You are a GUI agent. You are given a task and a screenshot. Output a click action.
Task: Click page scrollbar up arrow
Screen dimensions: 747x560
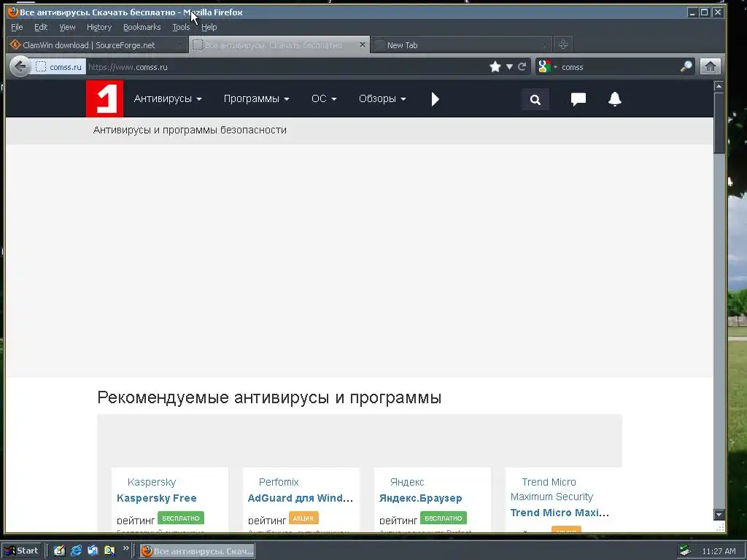(719, 86)
